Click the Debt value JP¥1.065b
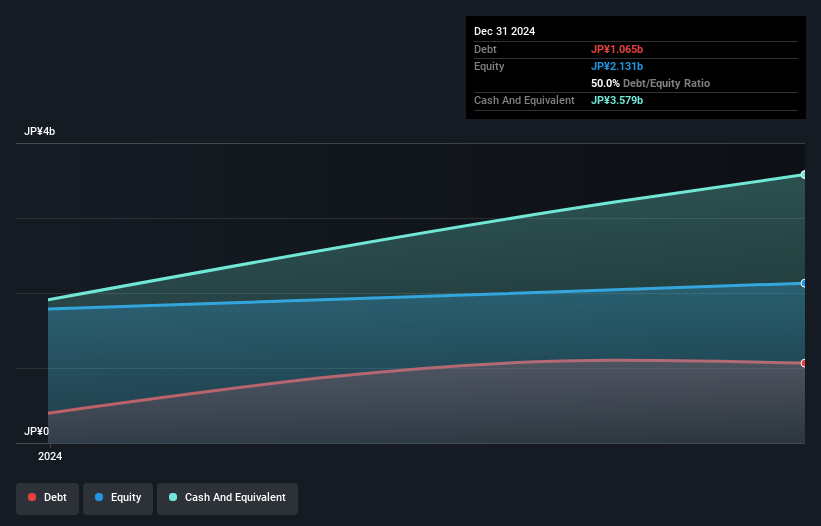The image size is (821, 526). pos(617,49)
